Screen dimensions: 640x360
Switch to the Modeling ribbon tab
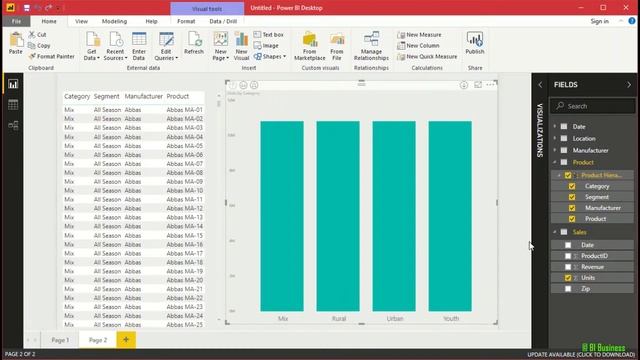click(114, 21)
